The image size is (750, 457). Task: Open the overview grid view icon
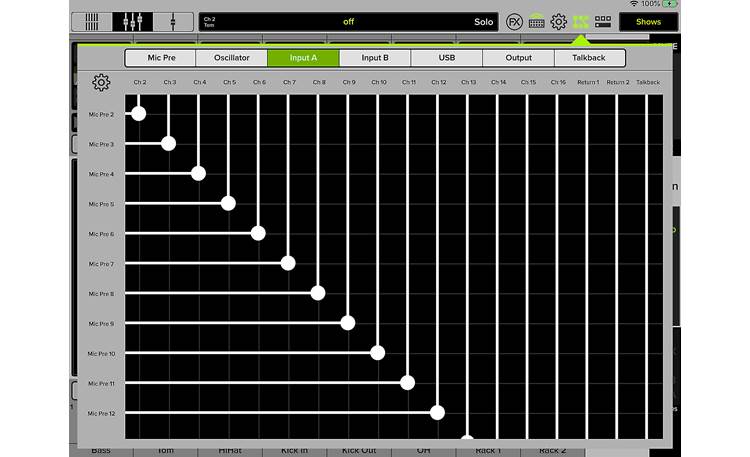coord(92,22)
